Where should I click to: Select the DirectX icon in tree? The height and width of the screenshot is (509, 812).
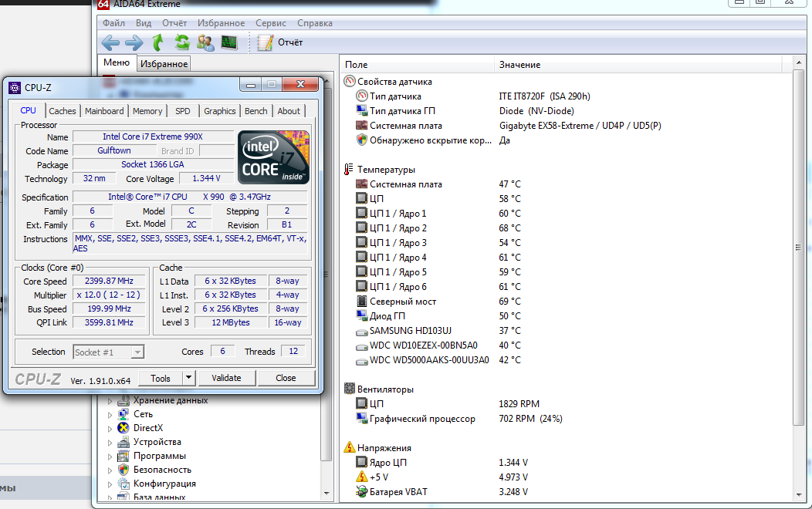[x=123, y=428]
